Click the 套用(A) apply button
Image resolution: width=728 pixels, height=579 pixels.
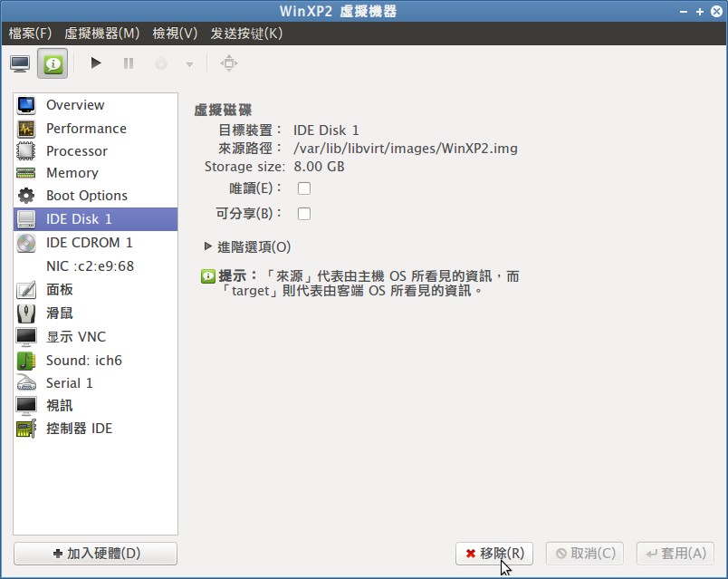675,554
